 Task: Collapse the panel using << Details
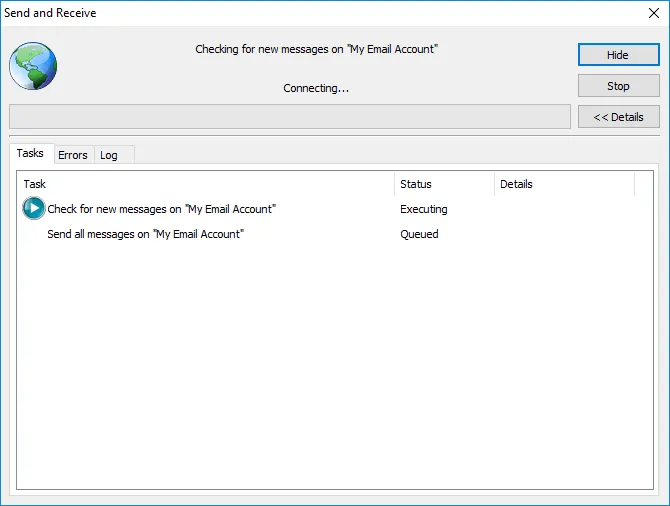coord(618,117)
